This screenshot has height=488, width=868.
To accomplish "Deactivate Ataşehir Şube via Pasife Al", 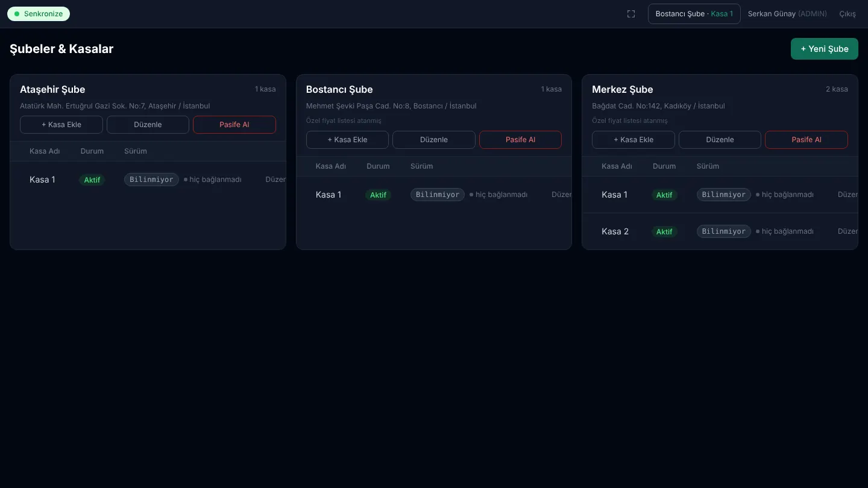I will pos(234,125).
